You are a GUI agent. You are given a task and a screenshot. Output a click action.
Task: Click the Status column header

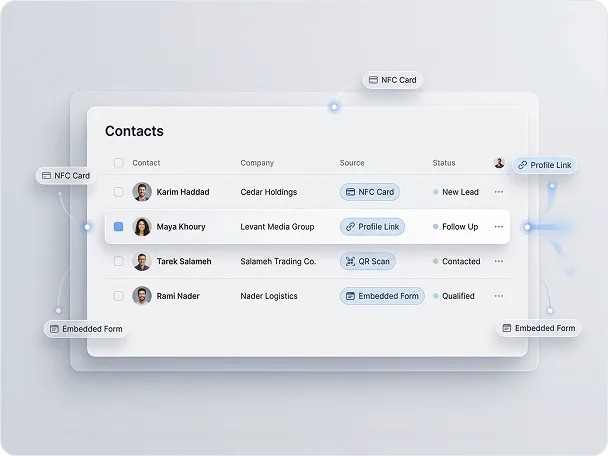pyautogui.click(x=444, y=163)
